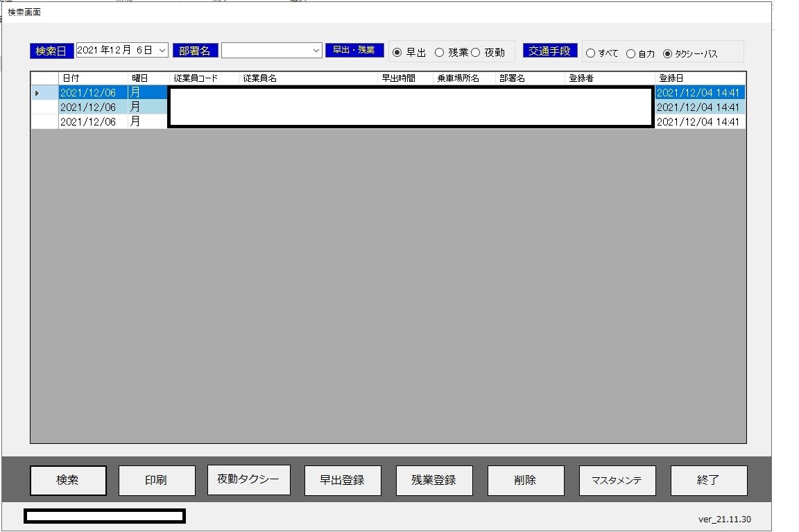Viewport: 799px width, 532px height.
Task: Click the second row's 2021/12/06 date cell
Action: click(x=93, y=107)
